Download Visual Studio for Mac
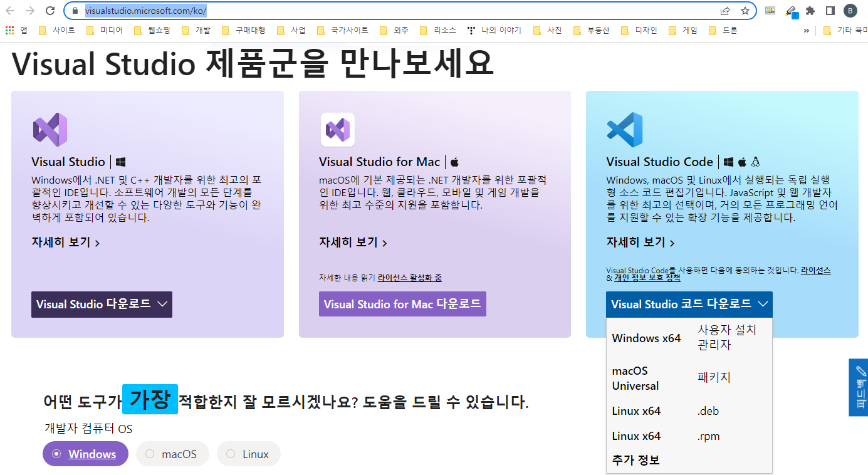 402,305
